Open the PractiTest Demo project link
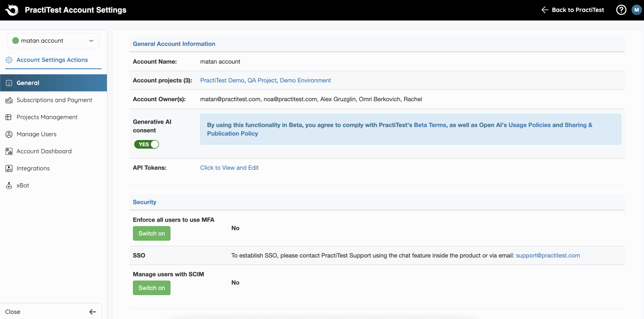 coord(222,80)
